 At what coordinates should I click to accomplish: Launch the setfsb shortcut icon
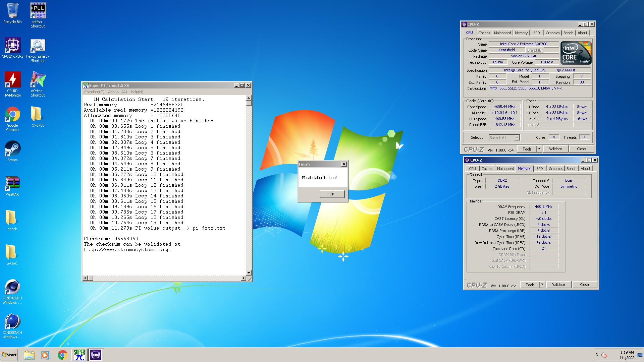38,15
